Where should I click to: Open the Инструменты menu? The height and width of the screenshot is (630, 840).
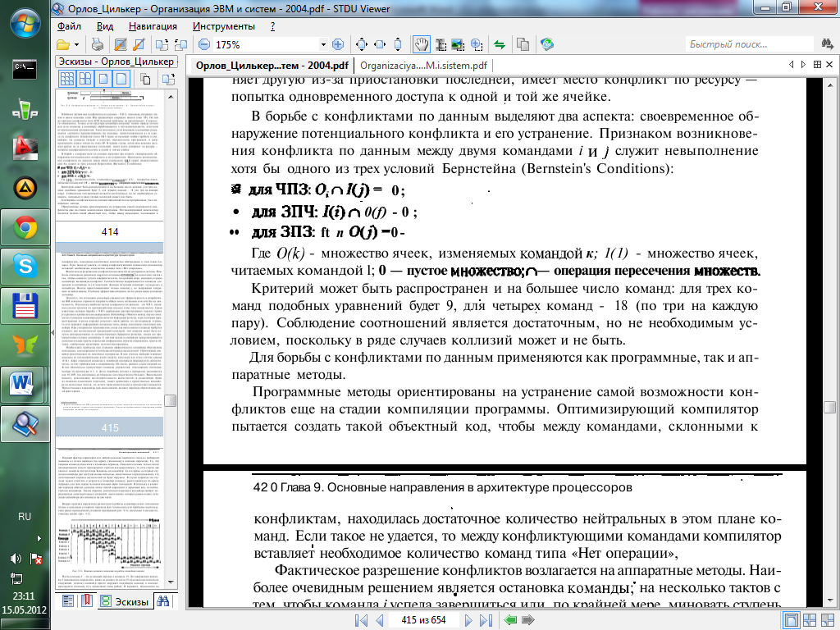pyautogui.click(x=224, y=26)
